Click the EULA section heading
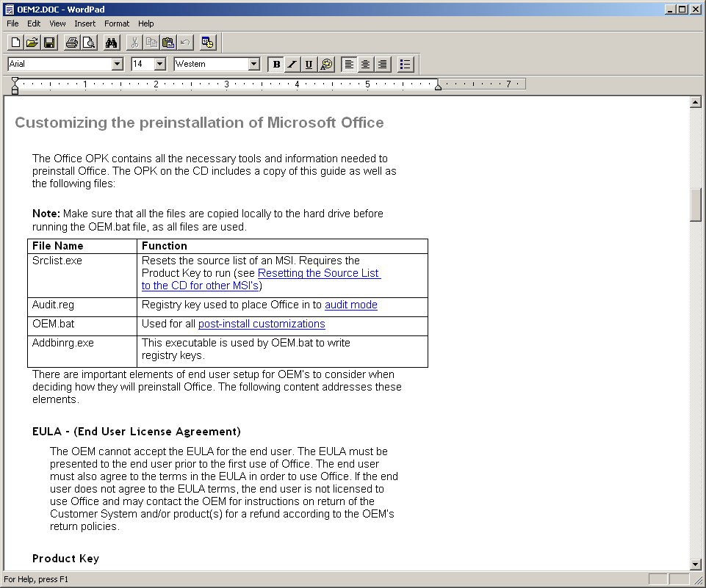Screen dimensions: 706x588 click(x=137, y=432)
